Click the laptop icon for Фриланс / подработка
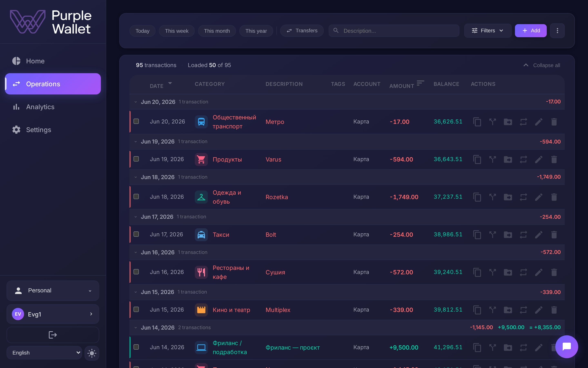The height and width of the screenshot is (368, 588). click(201, 347)
